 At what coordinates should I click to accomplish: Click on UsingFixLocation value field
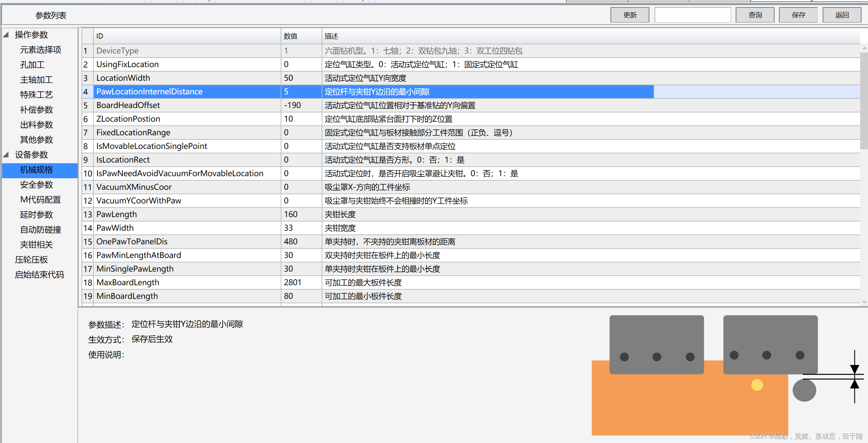[300, 64]
